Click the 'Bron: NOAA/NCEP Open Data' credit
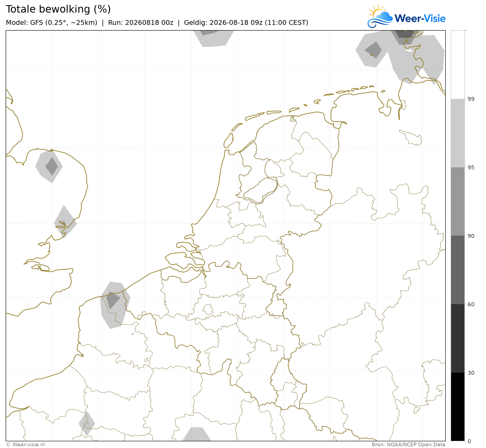 (x=408, y=445)
